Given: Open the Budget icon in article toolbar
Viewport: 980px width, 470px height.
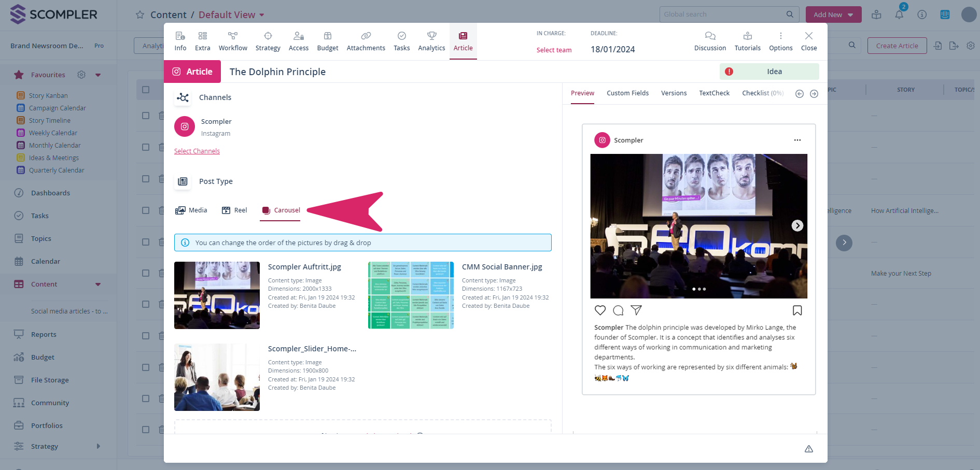Looking at the screenshot, I should [327, 36].
